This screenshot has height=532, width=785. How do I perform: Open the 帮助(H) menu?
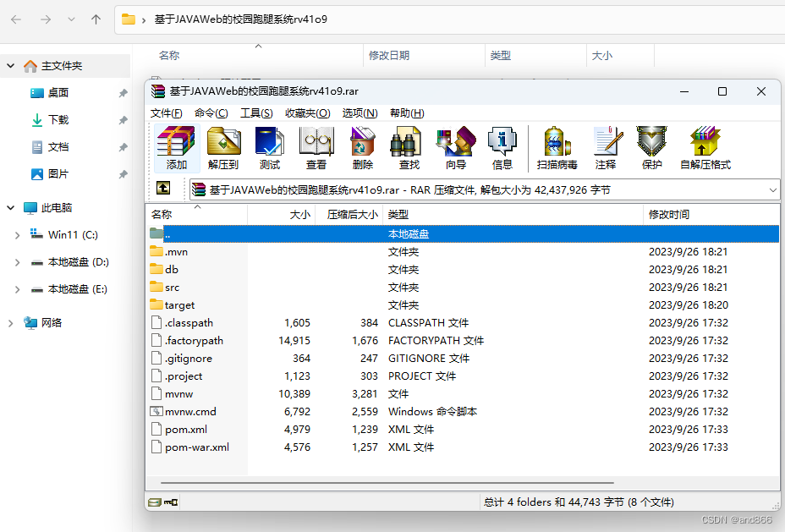(407, 113)
